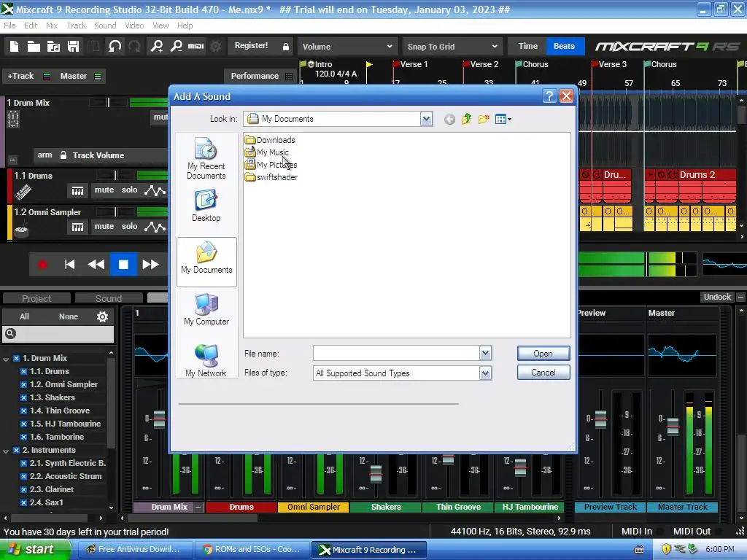
Task: Toggle checkbox for 1.3. Shakers
Action: click(x=23, y=397)
